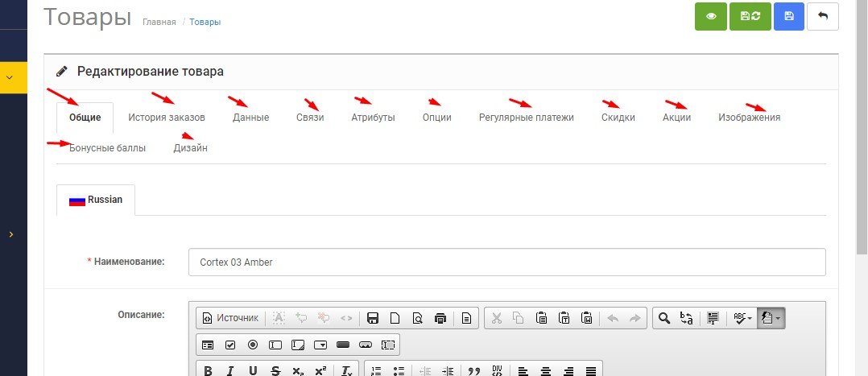Click the Create Div Container icon
This screenshot has height=376, width=868.
[497, 370]
